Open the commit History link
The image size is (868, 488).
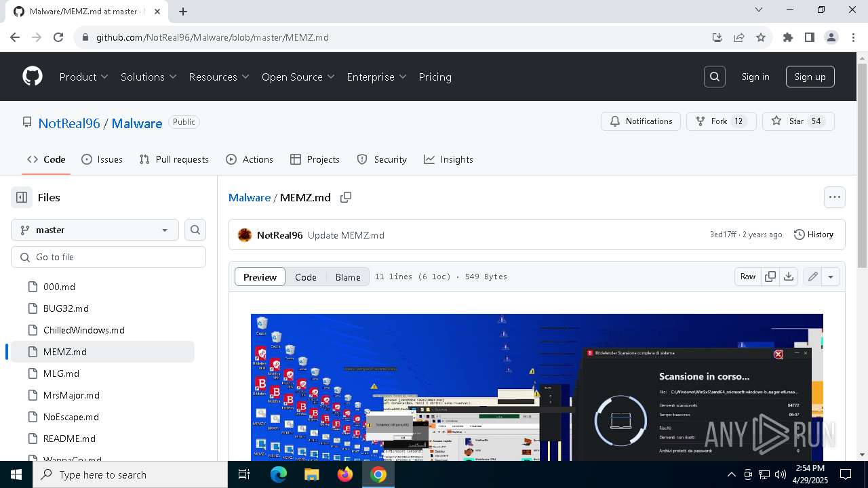click(x=814, y=235)
